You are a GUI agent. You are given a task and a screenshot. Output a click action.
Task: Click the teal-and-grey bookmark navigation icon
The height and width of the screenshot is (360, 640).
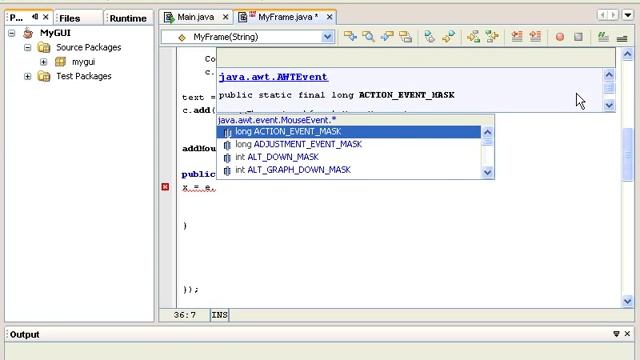pyautogui.click(x=429, y=37)
